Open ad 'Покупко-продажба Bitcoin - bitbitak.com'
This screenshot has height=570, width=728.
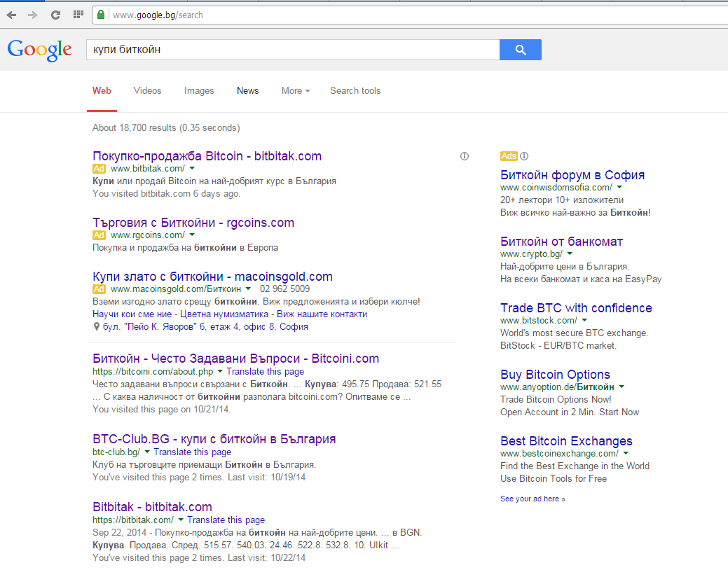(x=207, y=156)
